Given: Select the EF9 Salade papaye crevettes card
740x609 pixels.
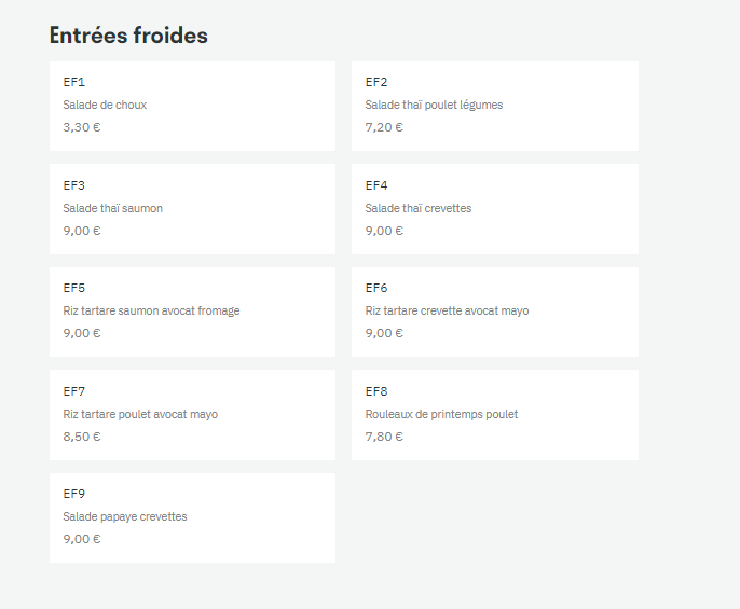Looking at the screenshot, I should point(192,517).
